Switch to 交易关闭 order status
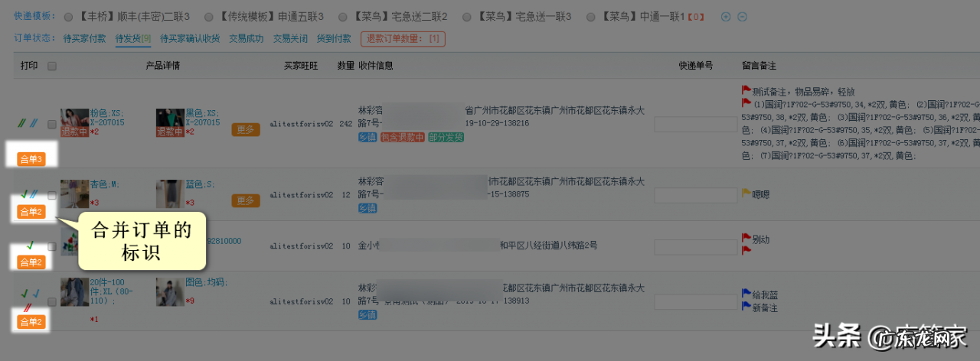Viewport: 980px width, 361px height. 291,38
